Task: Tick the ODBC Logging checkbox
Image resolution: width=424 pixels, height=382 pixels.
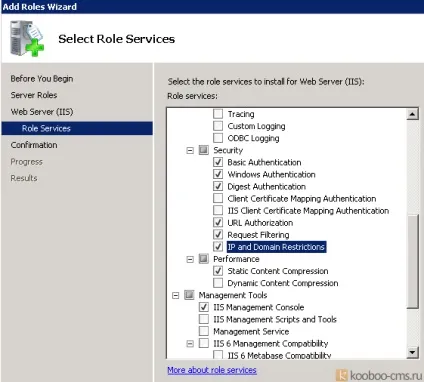Action: click(218, 138)
